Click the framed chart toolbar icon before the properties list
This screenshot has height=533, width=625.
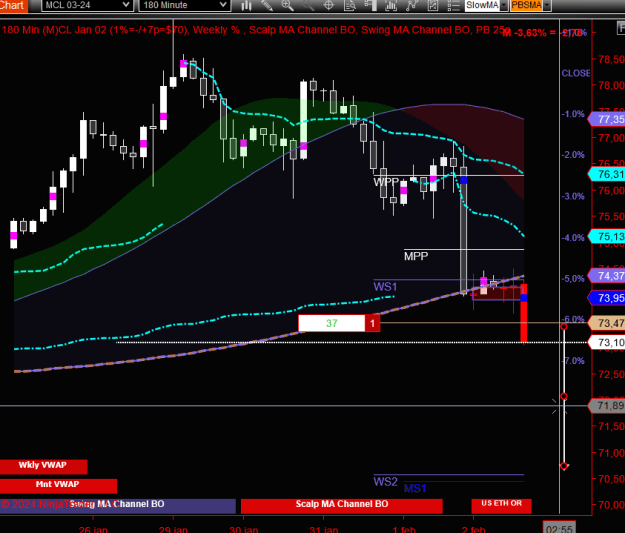click(433, 6)
